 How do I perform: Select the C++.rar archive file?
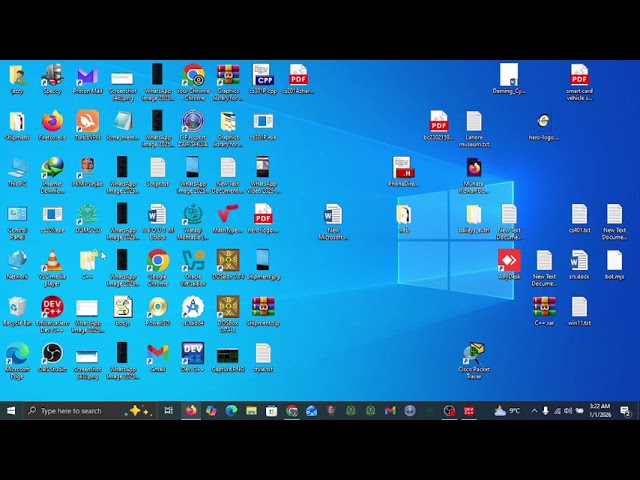(x=544, y=308)
